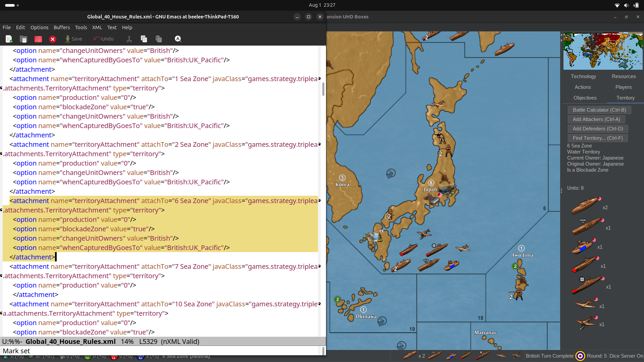Viewport: 644px width, 362px height.
Task: Click the fifth unit, the red-hulled warship x1
Action: [x=588, y=285]
